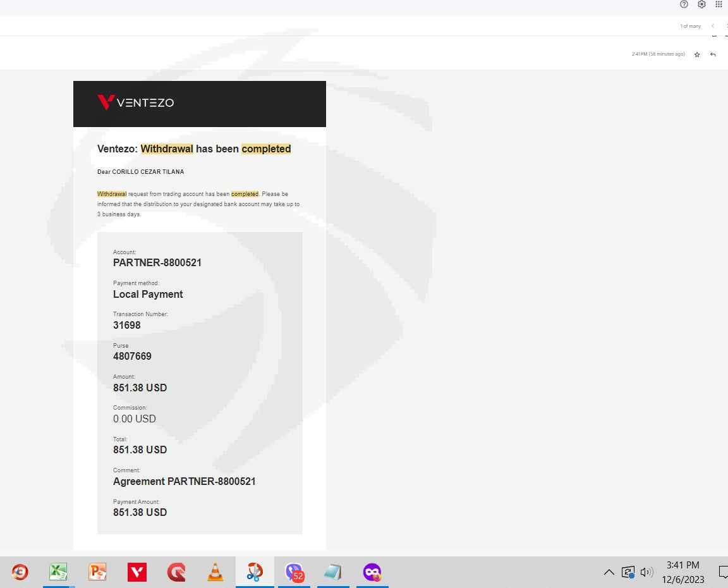Open the Gmail support help icon
Viewport: 728px width, 588px height.
click(683, 4)
